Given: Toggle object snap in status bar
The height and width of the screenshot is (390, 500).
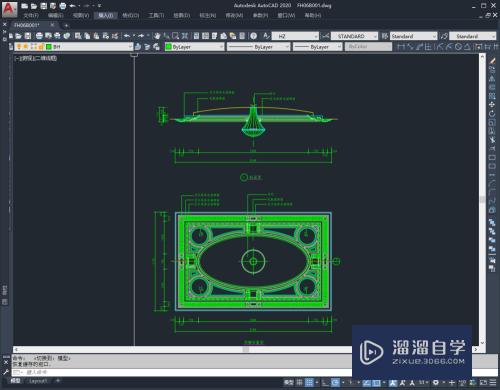Looking at the screenshot, I should click(x=376, y=382).
